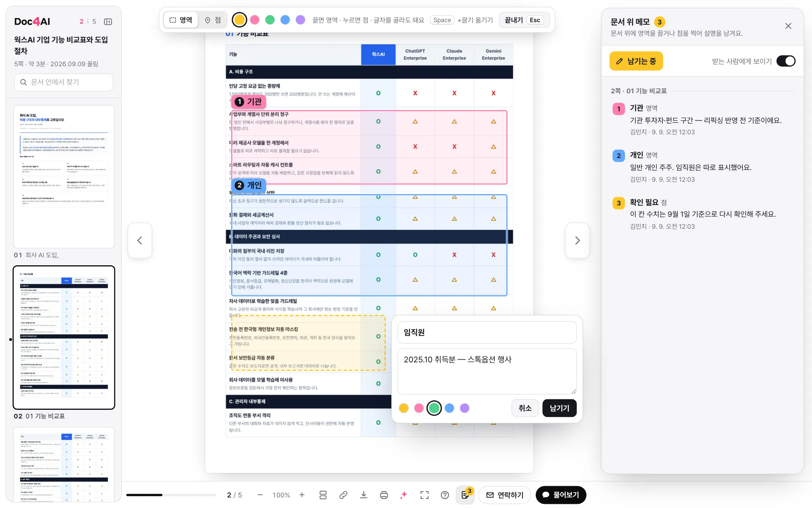Download the document
Image resolution: width=812 pixels, height=508 pixels.
(x=364, y=495)
